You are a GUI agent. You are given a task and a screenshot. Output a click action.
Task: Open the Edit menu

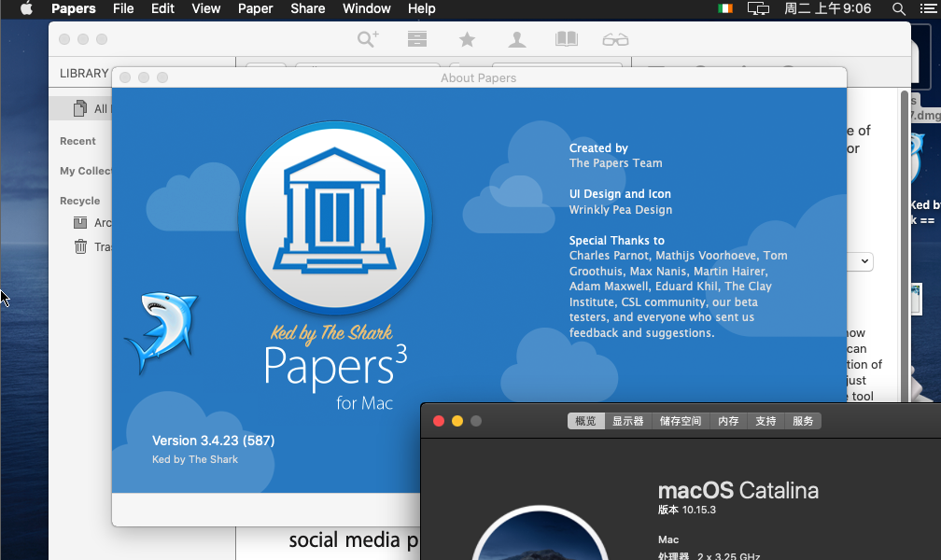point(162,9)
